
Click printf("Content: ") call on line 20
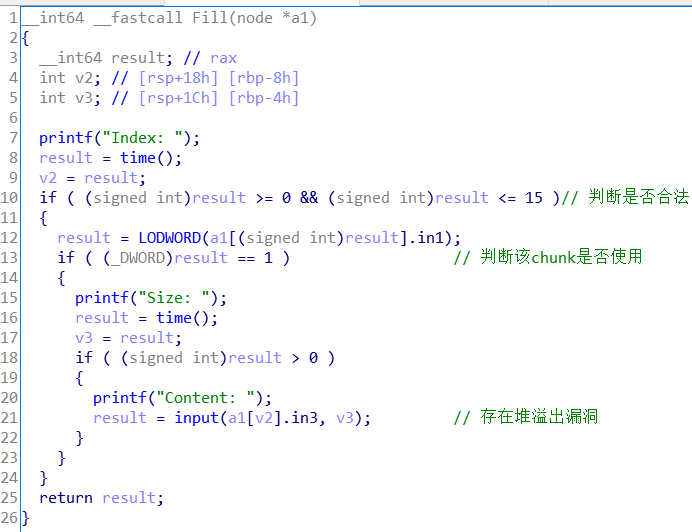coord(182,398)
